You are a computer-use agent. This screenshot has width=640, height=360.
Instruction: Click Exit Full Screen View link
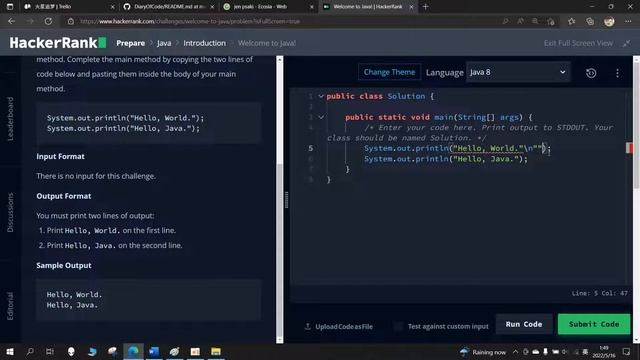(578, 43)
